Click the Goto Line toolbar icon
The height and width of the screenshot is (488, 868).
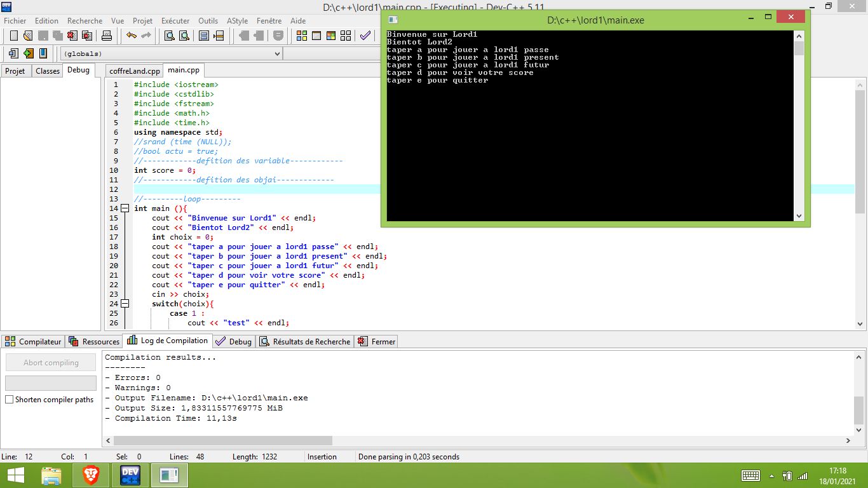219,36
